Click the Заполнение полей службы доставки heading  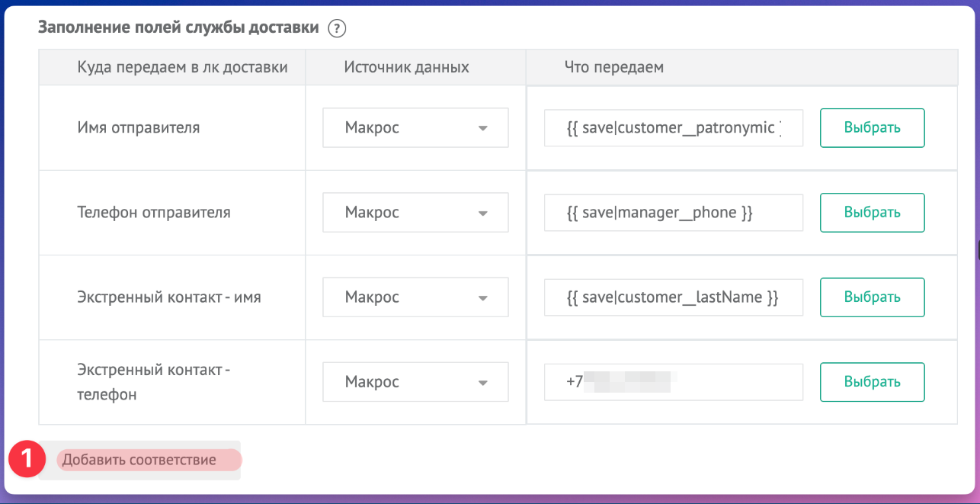pyautogui.click(x=178, y=28)
